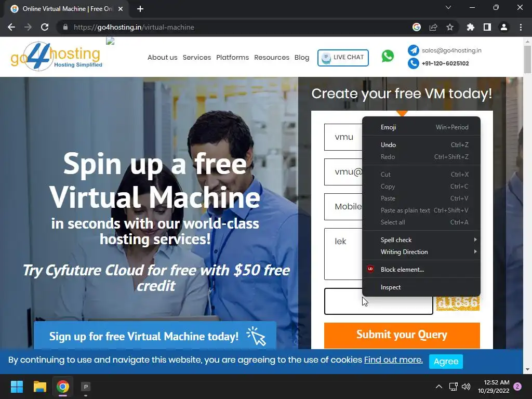532x399 pixels.
Task: Open the Blog link
Action: tap(302, 57)
